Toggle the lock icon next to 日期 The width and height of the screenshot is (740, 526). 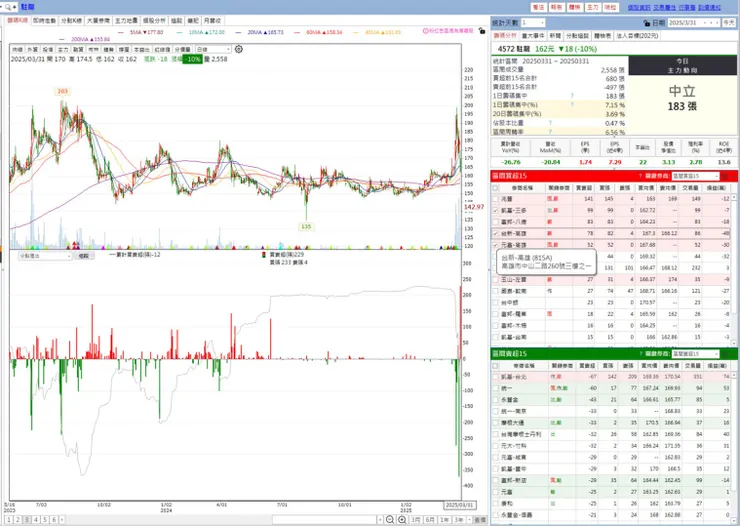click(647, 23)
